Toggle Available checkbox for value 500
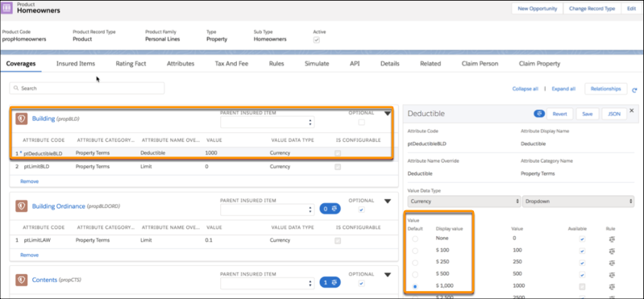This screenshot has width=644, height=299. coord(583,274)
